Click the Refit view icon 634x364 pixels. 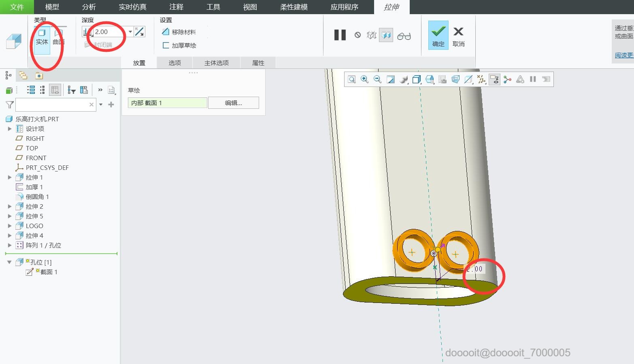(351, 79)
